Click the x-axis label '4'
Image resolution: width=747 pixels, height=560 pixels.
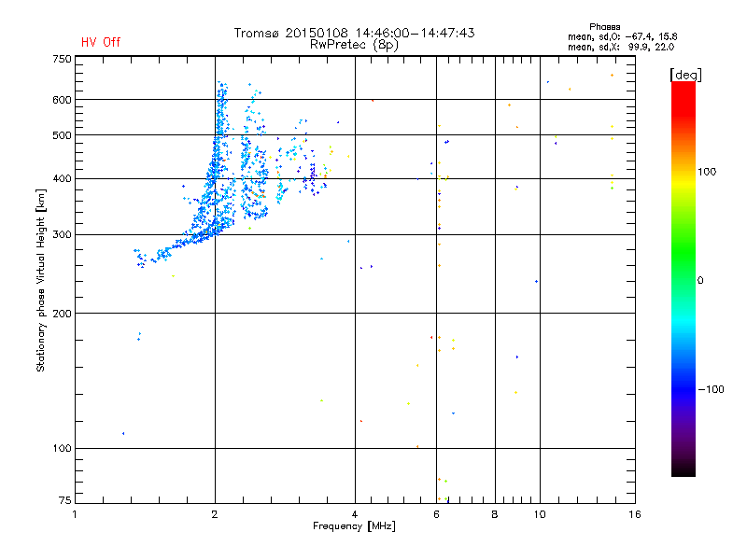point(355,514)
